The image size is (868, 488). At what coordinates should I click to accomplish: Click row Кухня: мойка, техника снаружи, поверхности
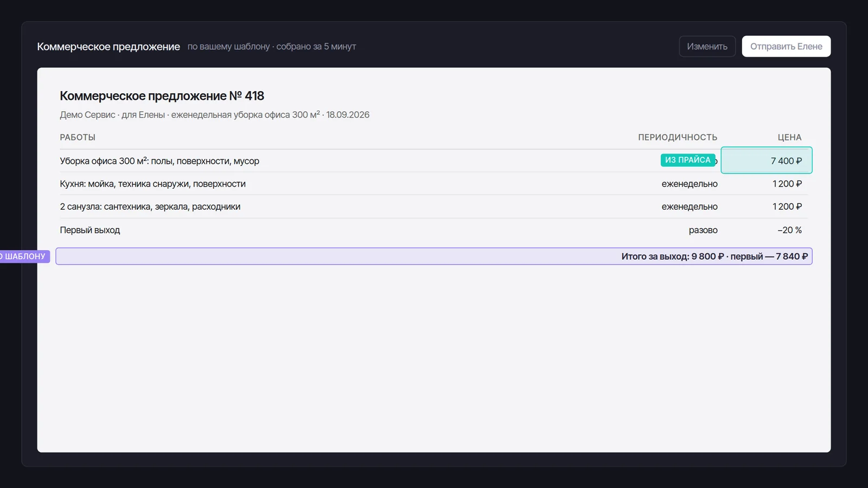tap(434, 184)
